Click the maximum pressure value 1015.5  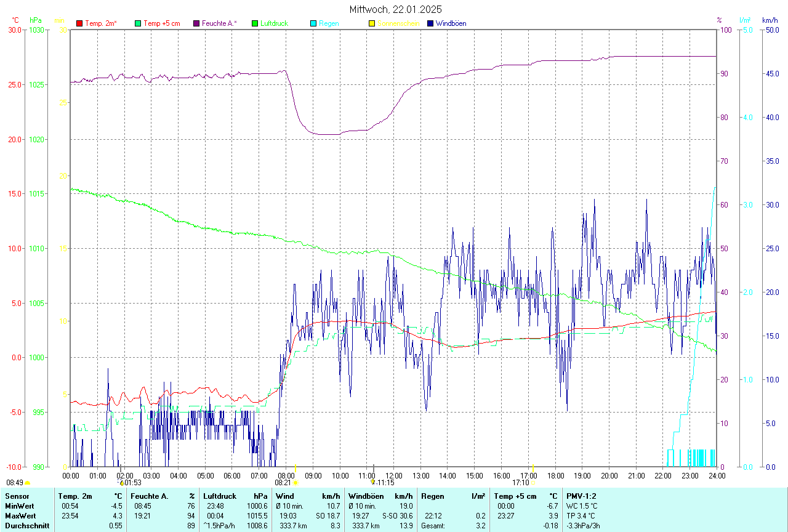[x=257, y=516]
